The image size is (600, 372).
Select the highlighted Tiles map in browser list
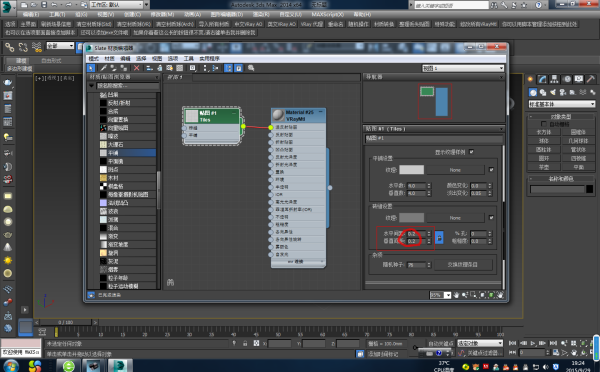(x=127, y=153)
